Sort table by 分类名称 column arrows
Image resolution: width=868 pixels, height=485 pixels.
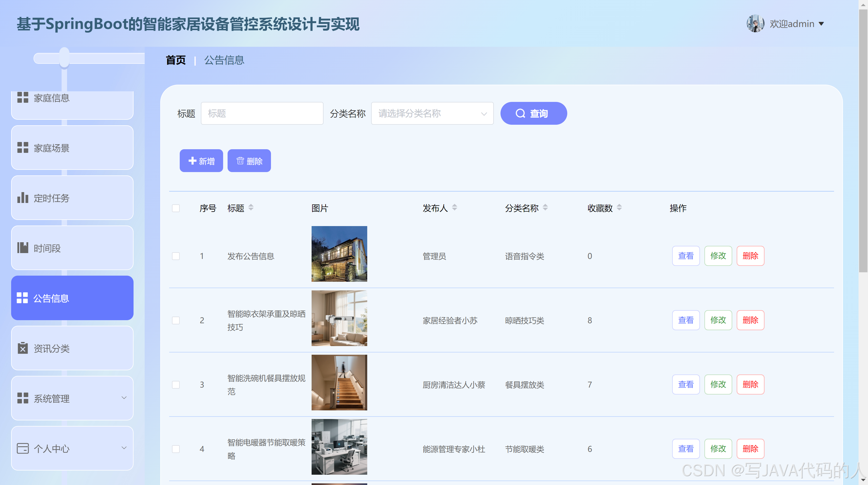pos(545,207)
